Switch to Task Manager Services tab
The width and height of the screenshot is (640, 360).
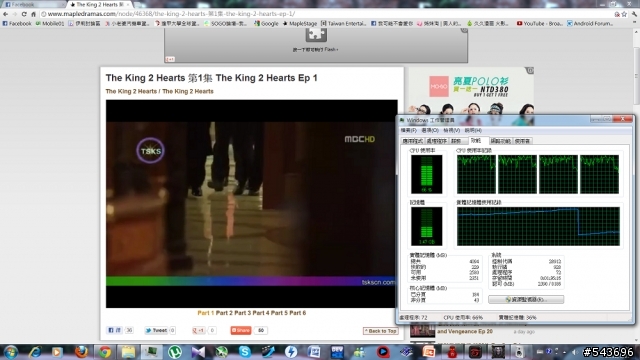point(457,141)
